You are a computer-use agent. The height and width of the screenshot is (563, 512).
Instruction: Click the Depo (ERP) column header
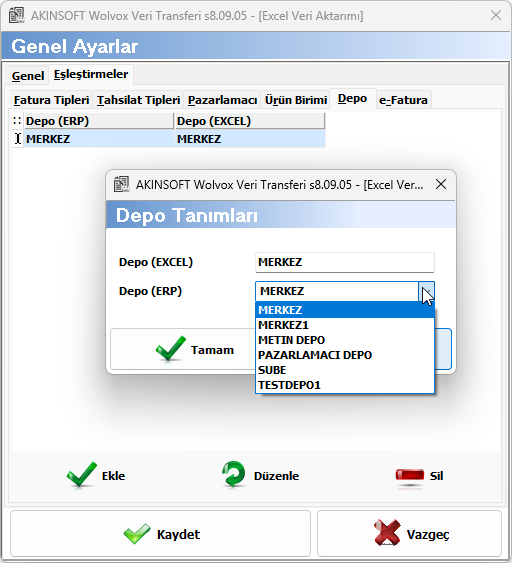tap(99, 121)
